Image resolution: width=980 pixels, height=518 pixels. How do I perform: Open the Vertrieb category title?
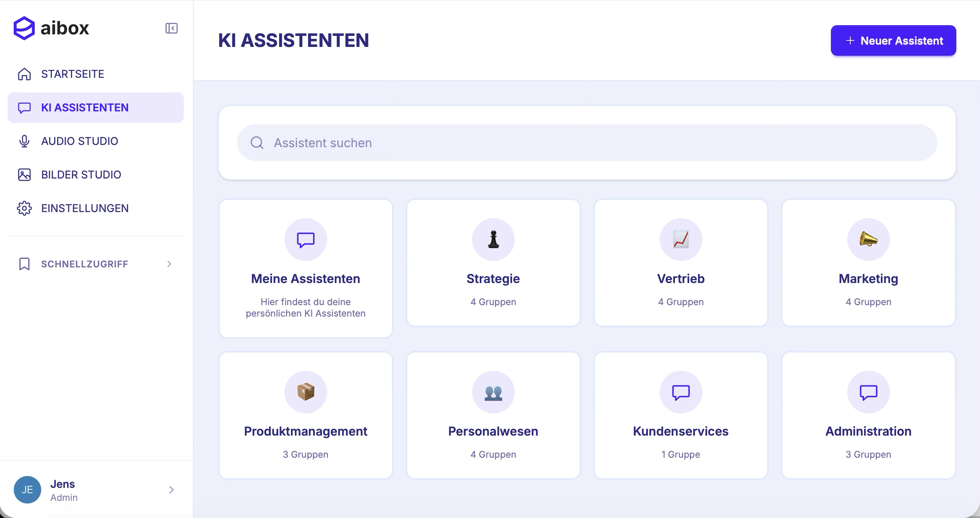point(681,279)
